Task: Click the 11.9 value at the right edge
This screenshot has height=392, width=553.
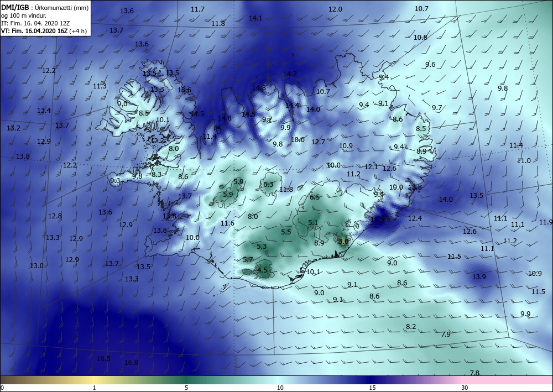Action: click(546, 222)
